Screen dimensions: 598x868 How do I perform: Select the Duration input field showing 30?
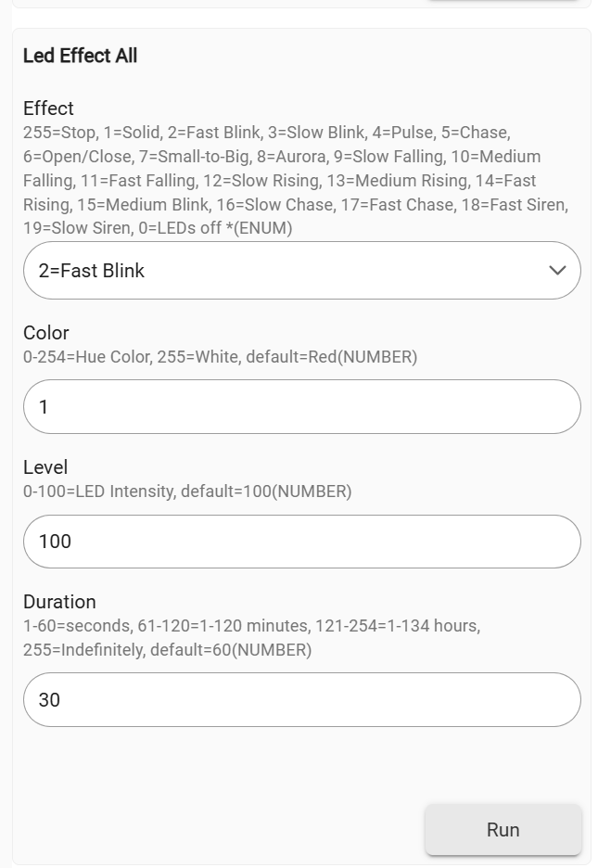coord(301,700)
